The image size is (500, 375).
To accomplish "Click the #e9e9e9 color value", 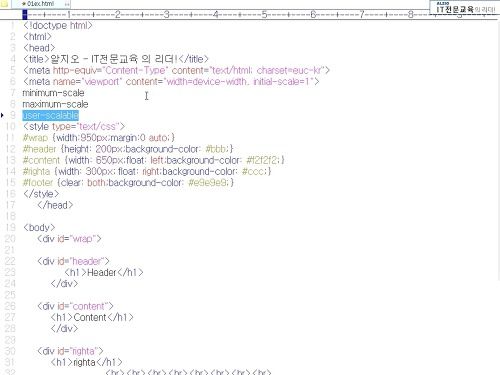I will (208, 183).
